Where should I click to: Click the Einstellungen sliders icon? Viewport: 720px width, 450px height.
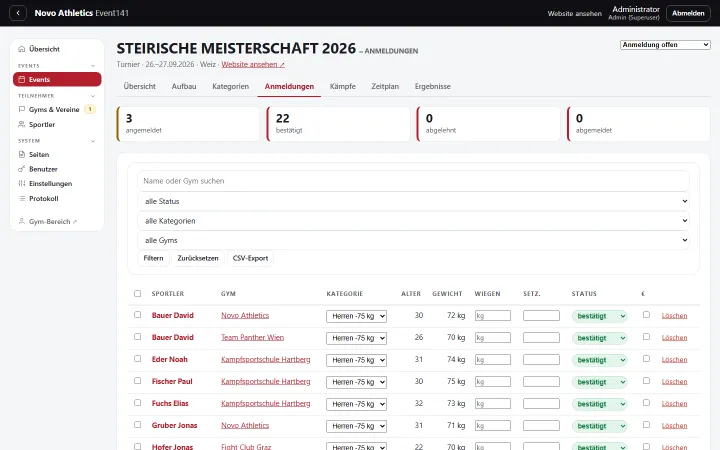coord(22,184)
